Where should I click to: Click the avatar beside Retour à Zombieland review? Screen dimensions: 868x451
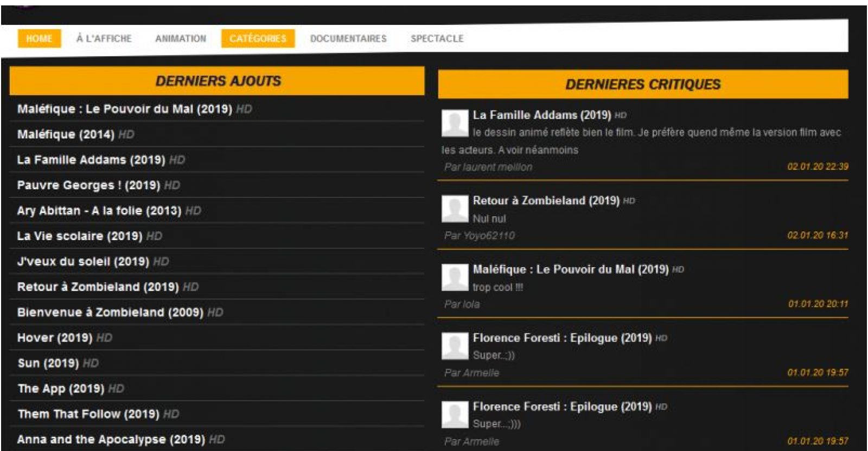point(455,209)
